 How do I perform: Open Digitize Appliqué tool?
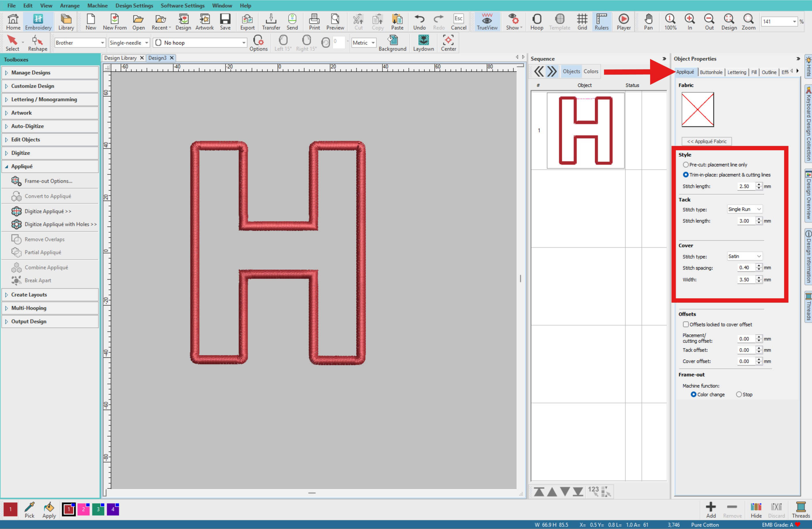[x=48, y=211]
